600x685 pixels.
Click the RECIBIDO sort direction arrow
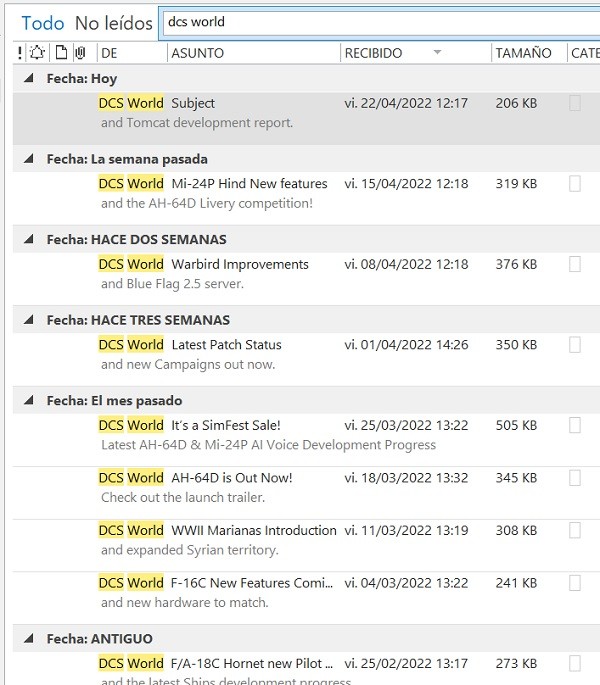[437, 52]
